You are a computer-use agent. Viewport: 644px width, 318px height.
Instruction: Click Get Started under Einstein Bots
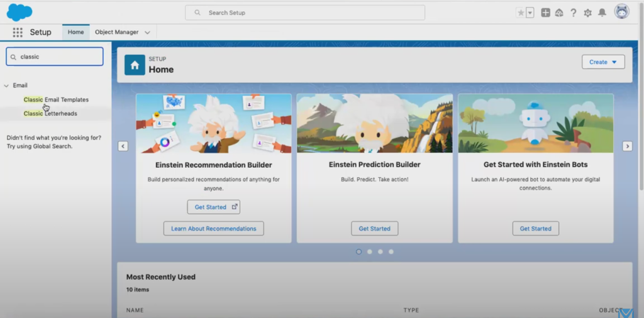click(536, 229)
